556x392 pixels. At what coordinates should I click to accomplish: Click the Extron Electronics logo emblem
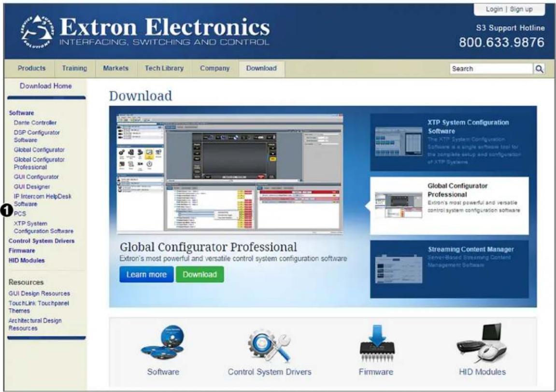pos(38,32)
